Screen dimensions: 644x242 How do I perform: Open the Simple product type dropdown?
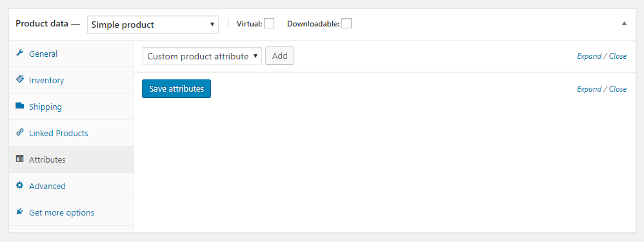(153, 25)
